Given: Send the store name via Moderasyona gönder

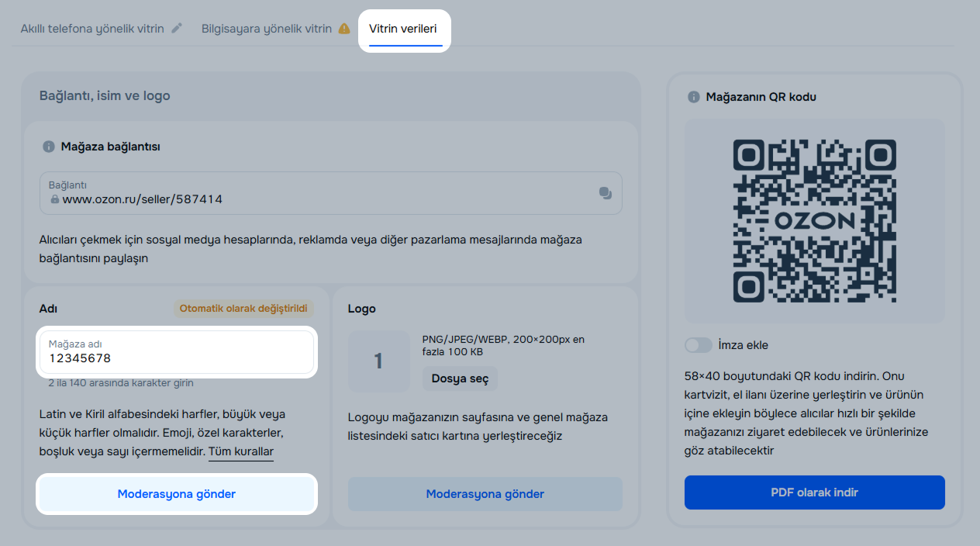Looking at the screenshot, I should tap(177, 494).
